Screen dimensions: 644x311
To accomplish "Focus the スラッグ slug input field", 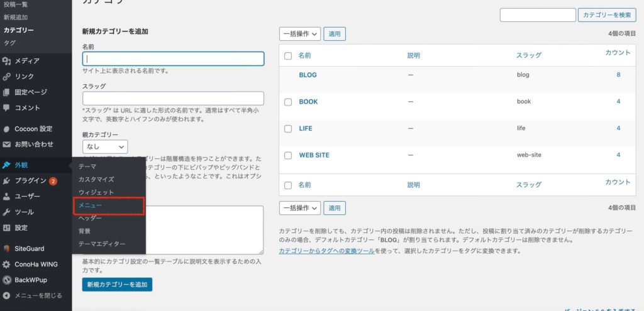I will 173,99.
